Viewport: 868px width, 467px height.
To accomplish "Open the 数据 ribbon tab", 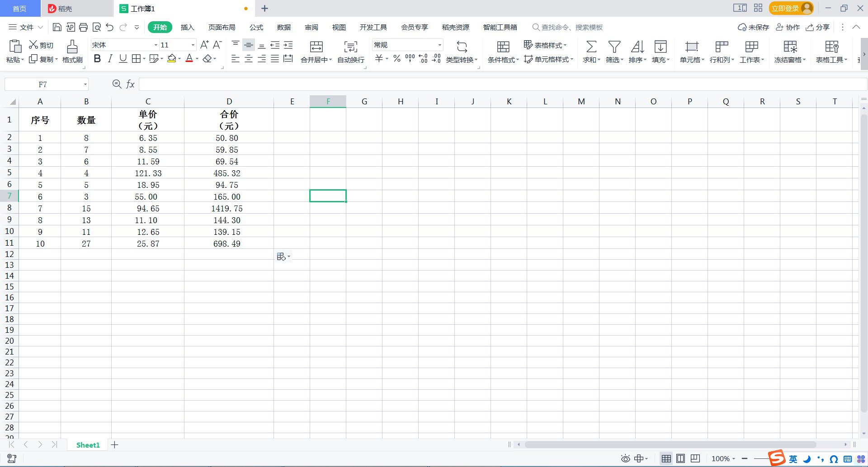I will pos(283,27).
